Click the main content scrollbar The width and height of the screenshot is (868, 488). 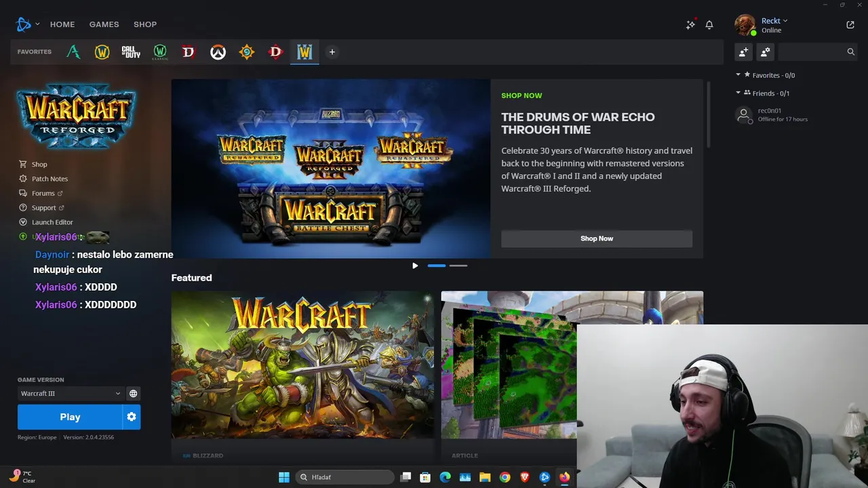click(708, 114)
